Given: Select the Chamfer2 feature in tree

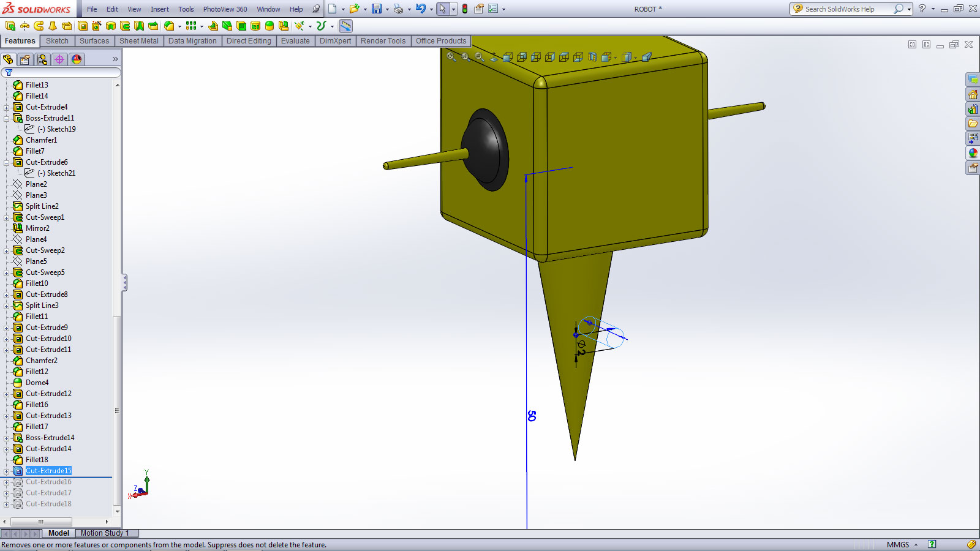Looking at the screenshot, I should tap(41, 361).
